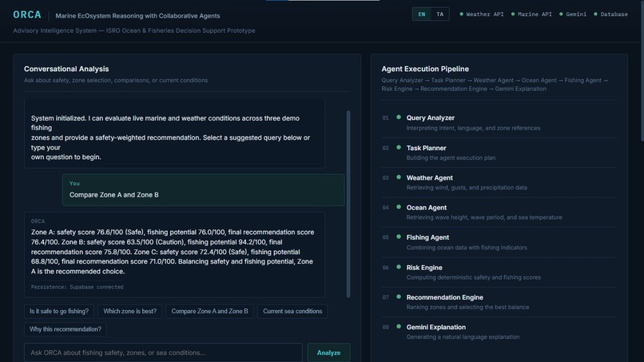This screenshot has height=362, width=644.
Task: Switch language to EN
Action: click(421, 14)
